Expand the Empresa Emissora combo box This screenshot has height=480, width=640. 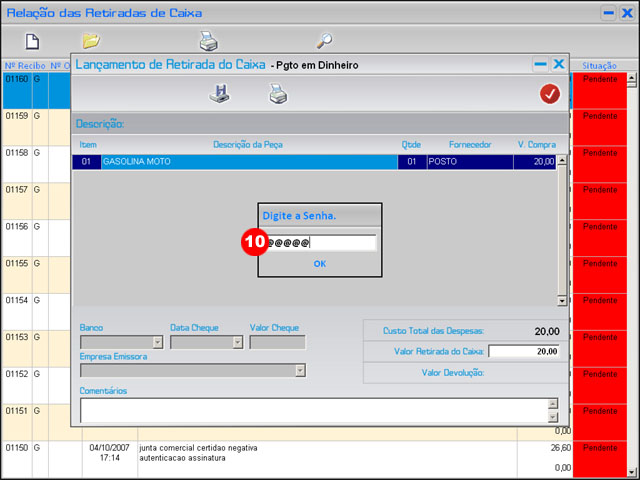point(299,370)
